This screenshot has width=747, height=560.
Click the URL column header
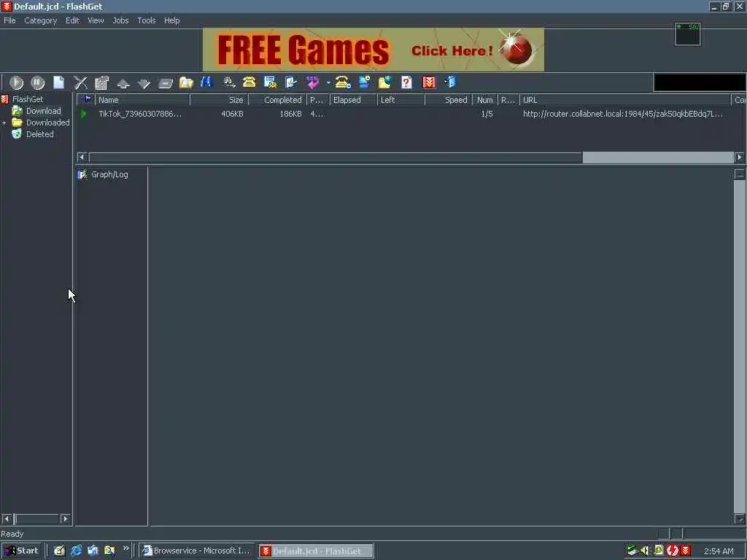625,100
